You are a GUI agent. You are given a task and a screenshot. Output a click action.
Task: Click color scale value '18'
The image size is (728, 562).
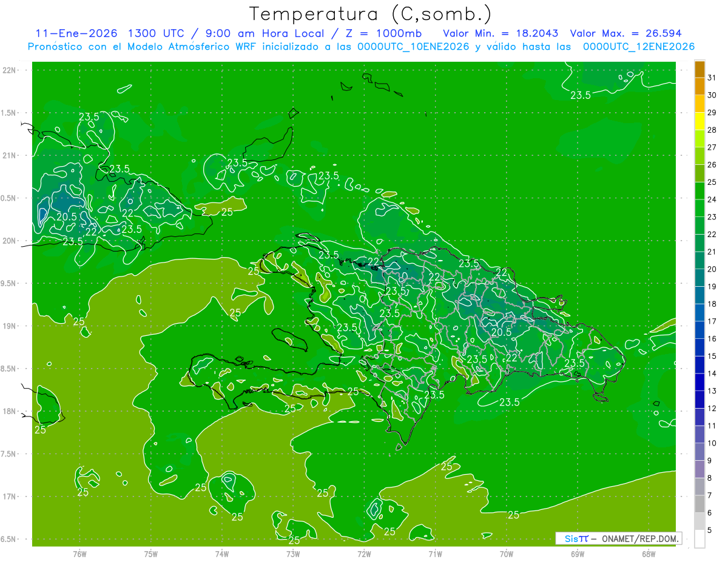click(712, 304)
